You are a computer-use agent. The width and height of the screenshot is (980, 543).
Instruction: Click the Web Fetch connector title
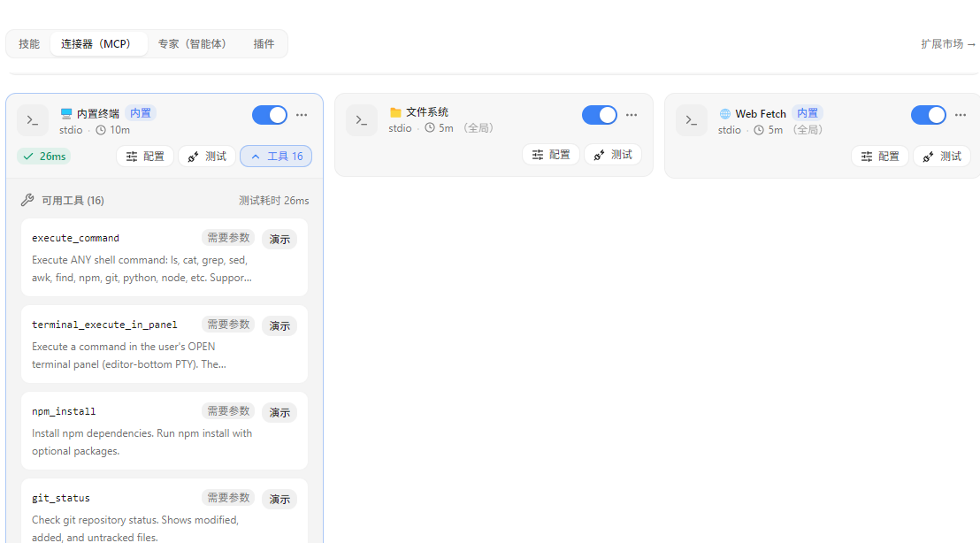click(761, 114)
